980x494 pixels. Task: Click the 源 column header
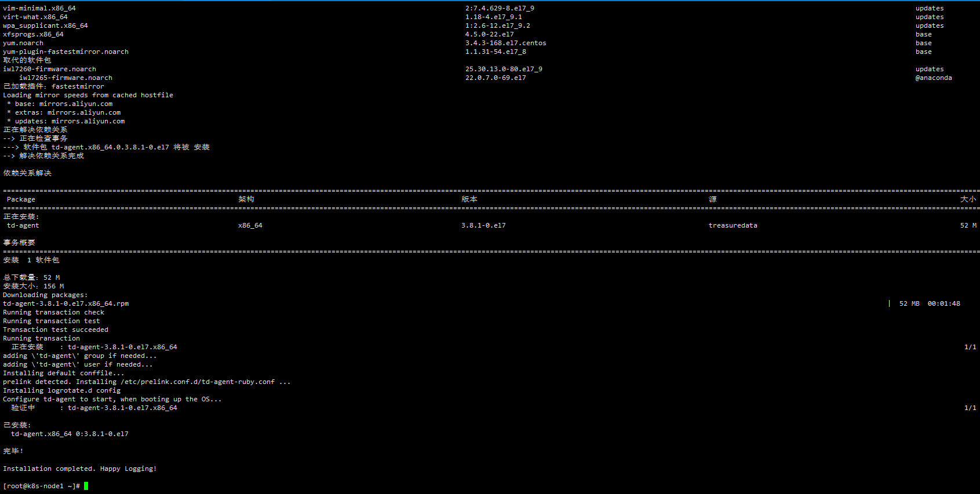pyautogui.click(x=713, y=199)
